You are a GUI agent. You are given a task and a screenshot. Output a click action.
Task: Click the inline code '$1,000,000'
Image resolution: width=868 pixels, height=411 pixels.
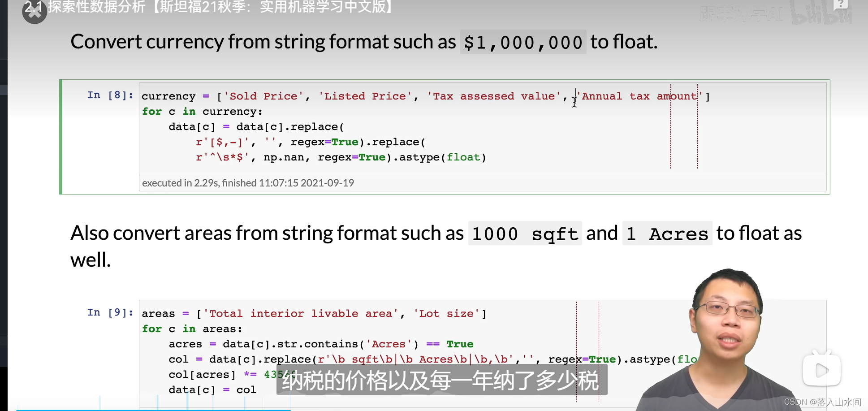523,42
